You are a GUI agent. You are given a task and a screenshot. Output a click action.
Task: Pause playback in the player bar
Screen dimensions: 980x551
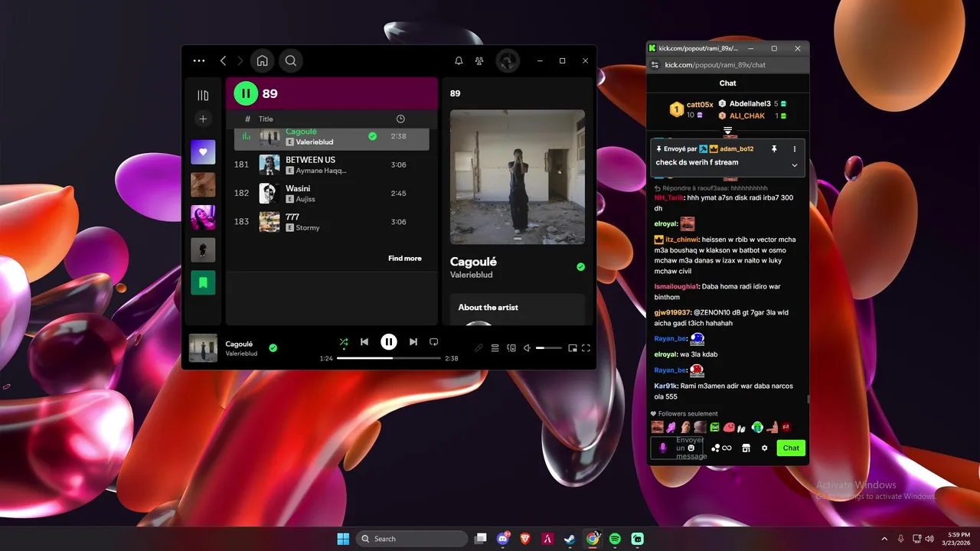click(389, 342)
